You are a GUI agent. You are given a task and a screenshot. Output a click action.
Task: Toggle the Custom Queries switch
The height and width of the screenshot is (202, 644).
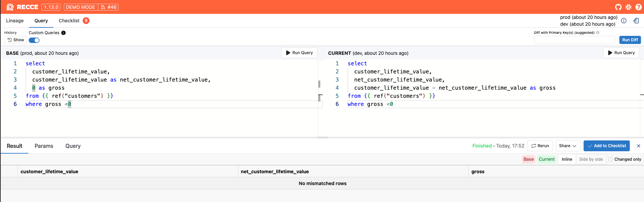pyautogui.click(x=34, y=40)
